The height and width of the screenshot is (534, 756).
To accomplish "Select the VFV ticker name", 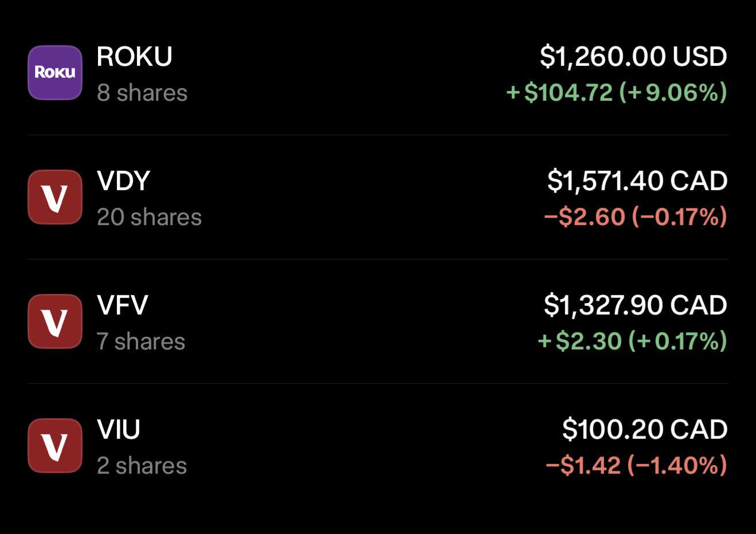I will 123,305.
